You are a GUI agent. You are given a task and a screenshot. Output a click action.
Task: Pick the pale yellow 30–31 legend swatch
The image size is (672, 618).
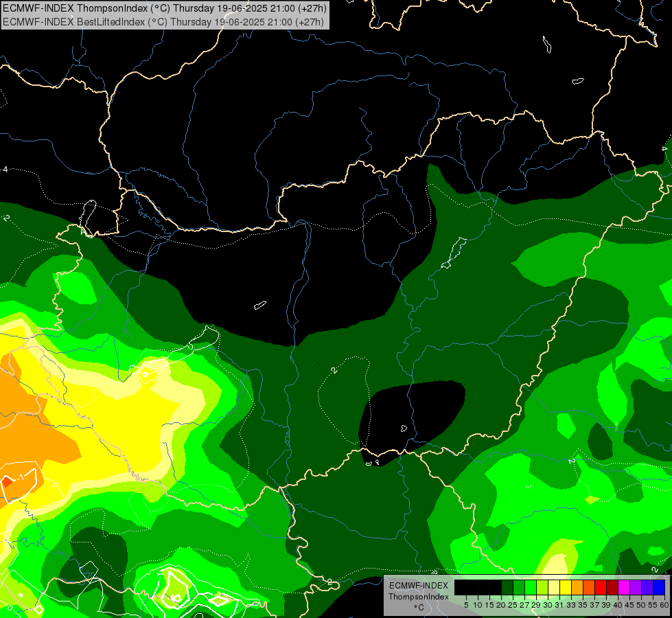tap(554, 587)
